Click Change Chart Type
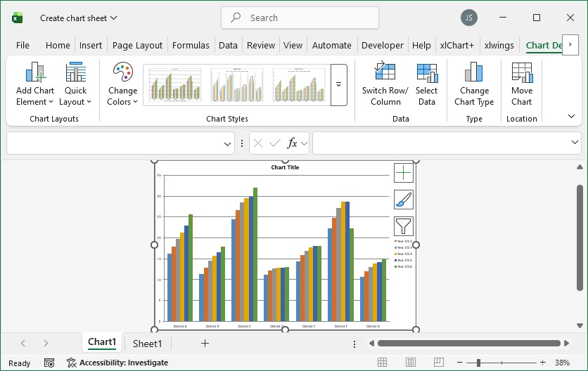 (474, 84)
